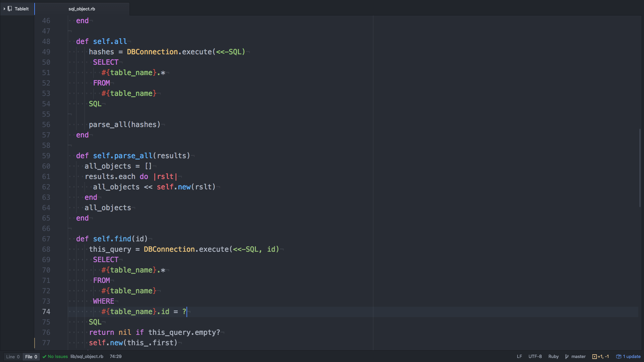
Task: Click 'self.new(rslt)' on line 62
Action: (x=186, y=187)
